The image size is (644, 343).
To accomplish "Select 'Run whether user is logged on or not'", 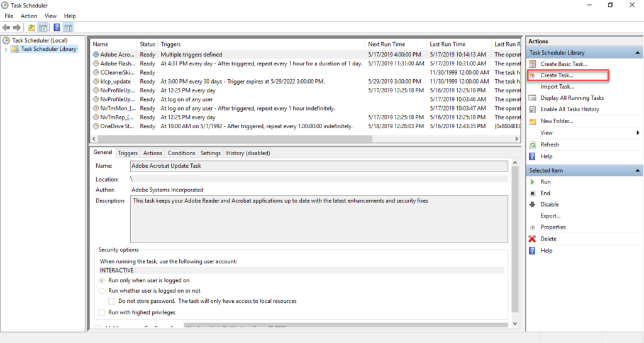I will 102,291.
